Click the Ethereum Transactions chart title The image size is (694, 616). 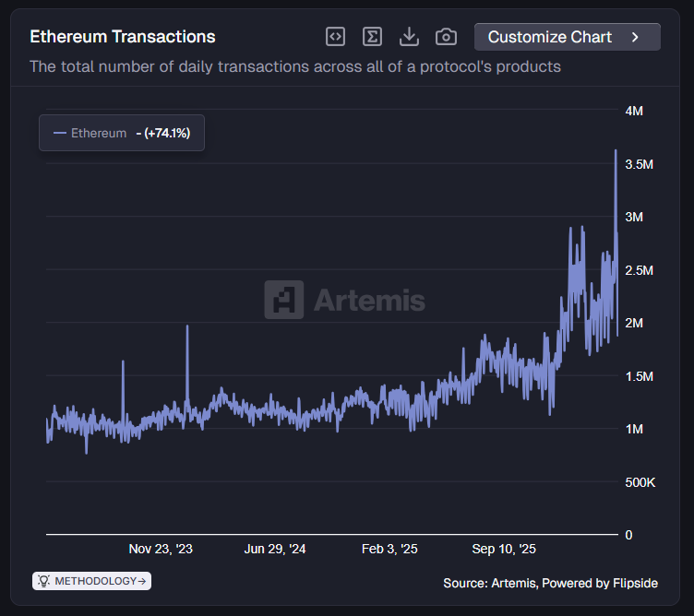123,37
